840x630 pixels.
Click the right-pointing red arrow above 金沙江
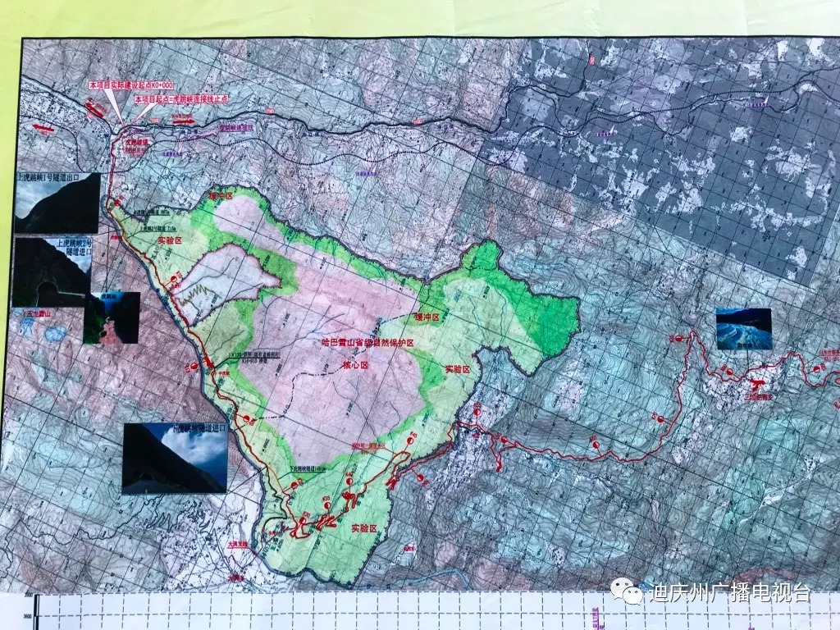(183, 123)
